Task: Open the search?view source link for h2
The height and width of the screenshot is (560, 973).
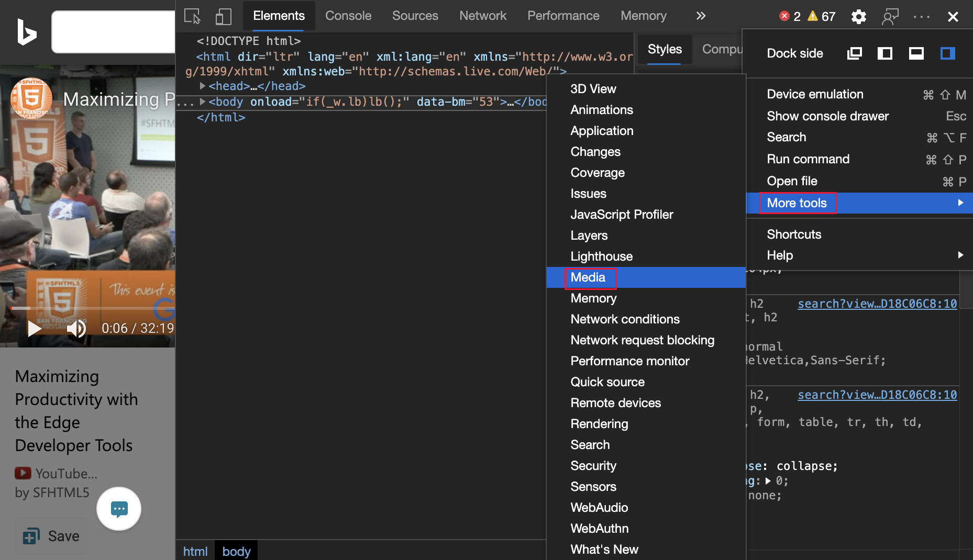Action: (x=877, y=304)
